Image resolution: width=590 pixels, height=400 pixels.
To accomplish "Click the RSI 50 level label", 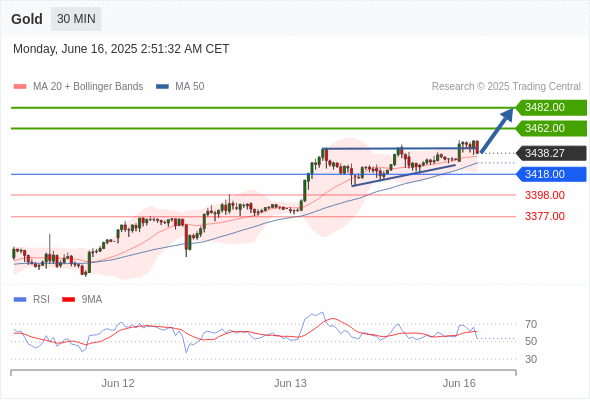I will 531,341.
